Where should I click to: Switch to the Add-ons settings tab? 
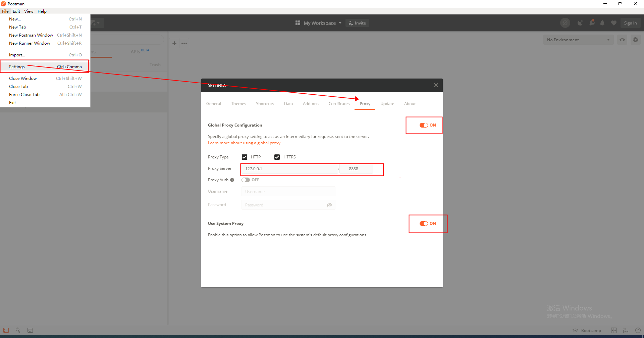[311, 104]
